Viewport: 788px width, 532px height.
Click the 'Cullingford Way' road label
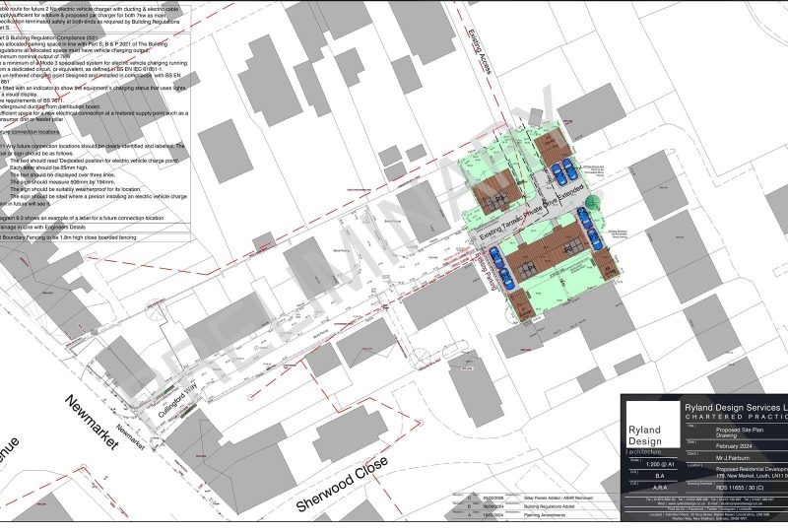point(177,401)
